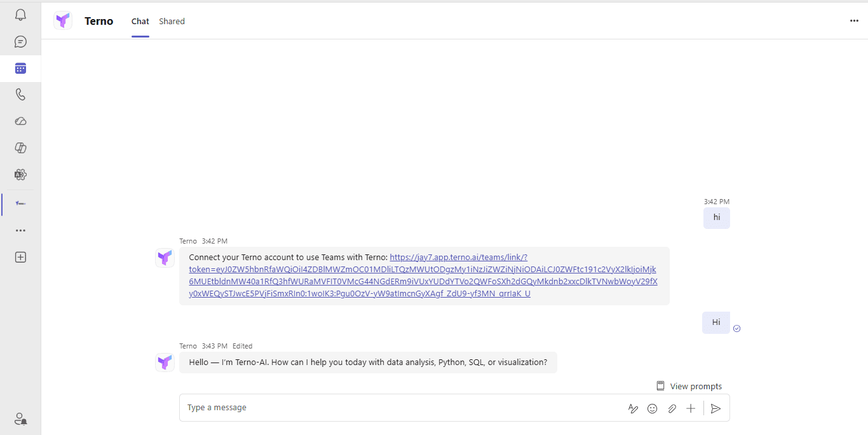Open the emoji picker
The height and width of the screenshot is (435, 868).
pos(652,409)
